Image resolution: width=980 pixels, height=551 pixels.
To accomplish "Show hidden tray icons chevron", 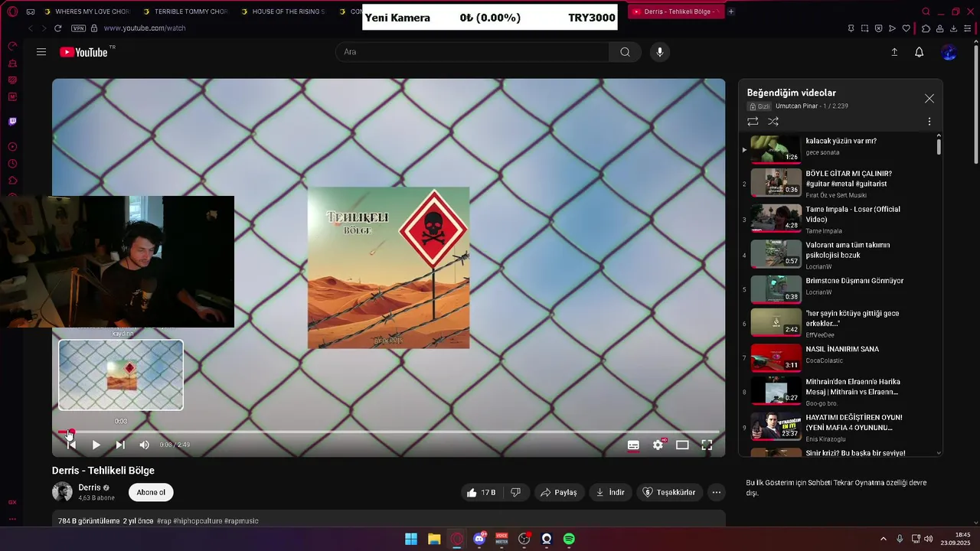I will coord(883,539).
